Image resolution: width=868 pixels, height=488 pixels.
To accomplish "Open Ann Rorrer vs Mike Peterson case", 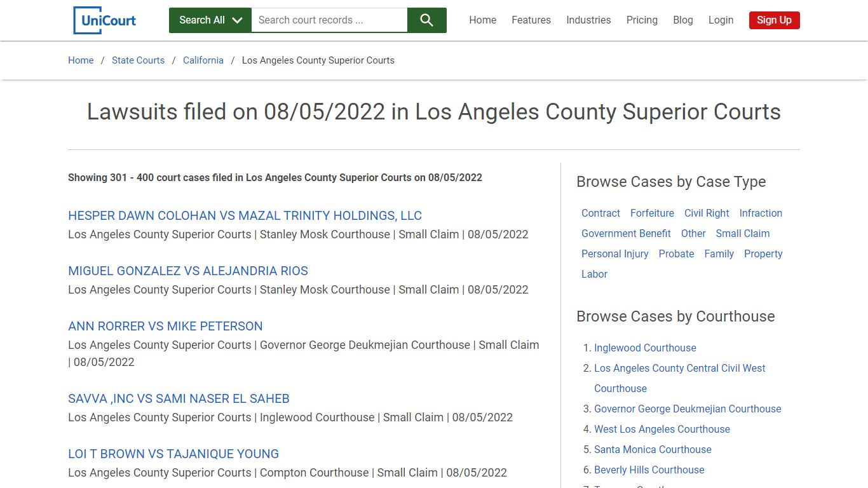I will point(165,326).
